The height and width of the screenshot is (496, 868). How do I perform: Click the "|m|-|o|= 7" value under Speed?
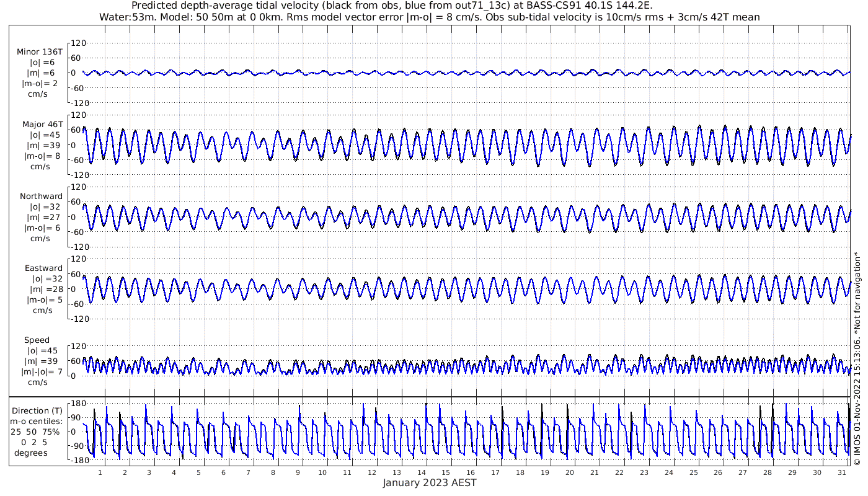click(x=42, y=372)
